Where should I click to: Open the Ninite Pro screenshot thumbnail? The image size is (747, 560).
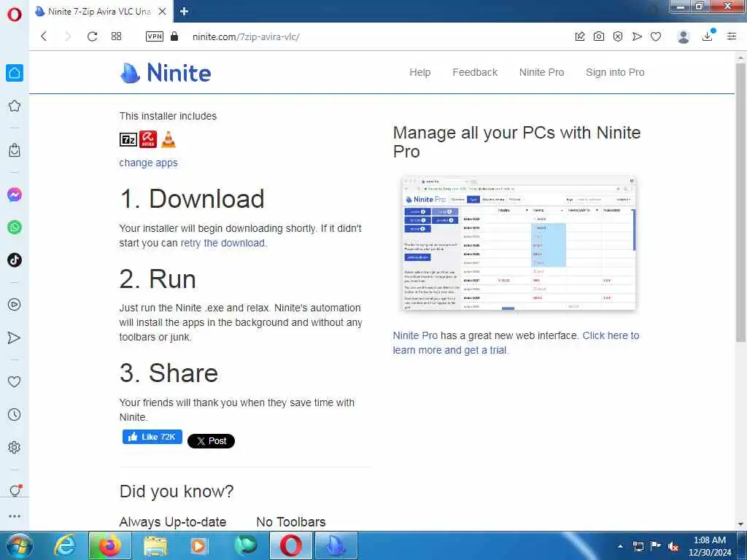(519, 244)
